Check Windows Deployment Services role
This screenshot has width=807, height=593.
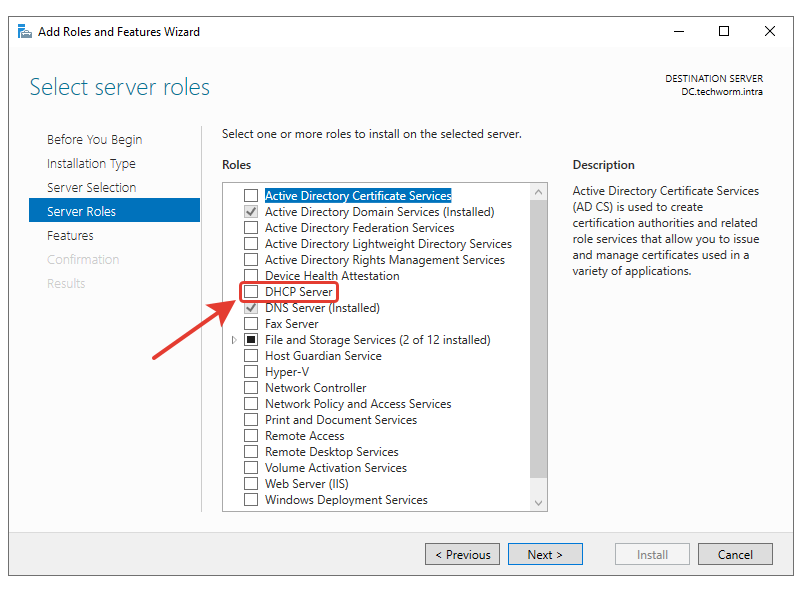tap(251, 500)
